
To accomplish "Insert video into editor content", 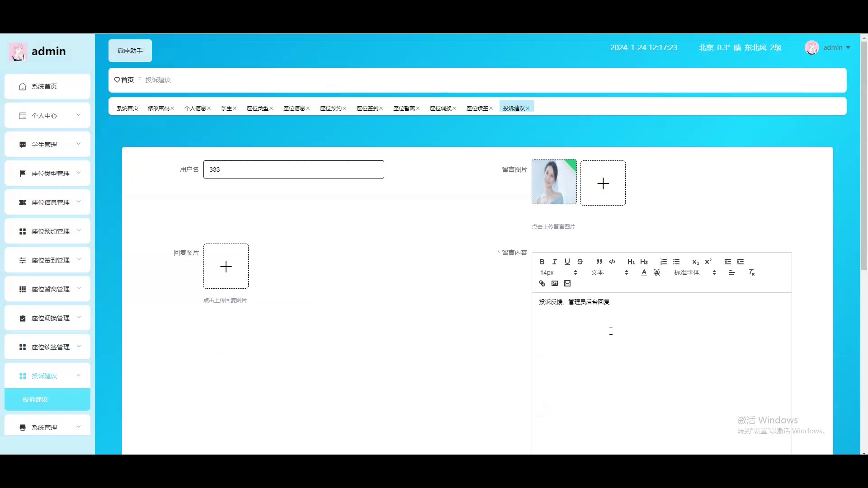I will (567, 283).
